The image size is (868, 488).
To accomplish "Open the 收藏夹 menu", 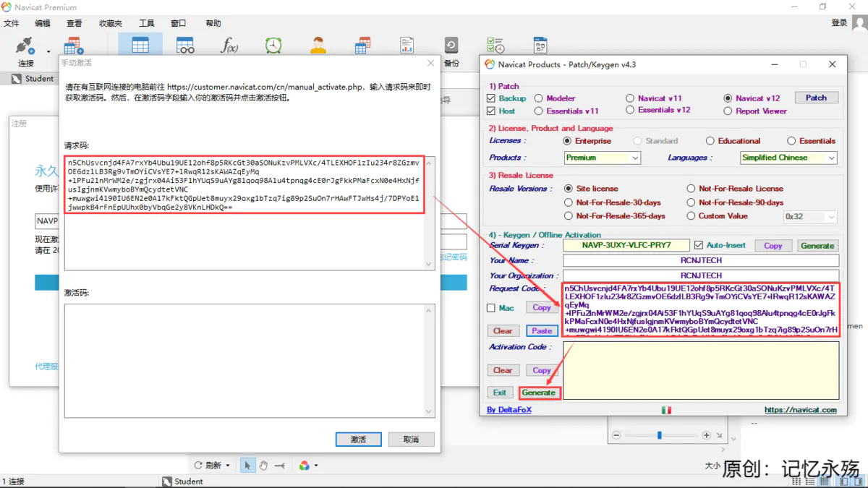I will [111, 23].
